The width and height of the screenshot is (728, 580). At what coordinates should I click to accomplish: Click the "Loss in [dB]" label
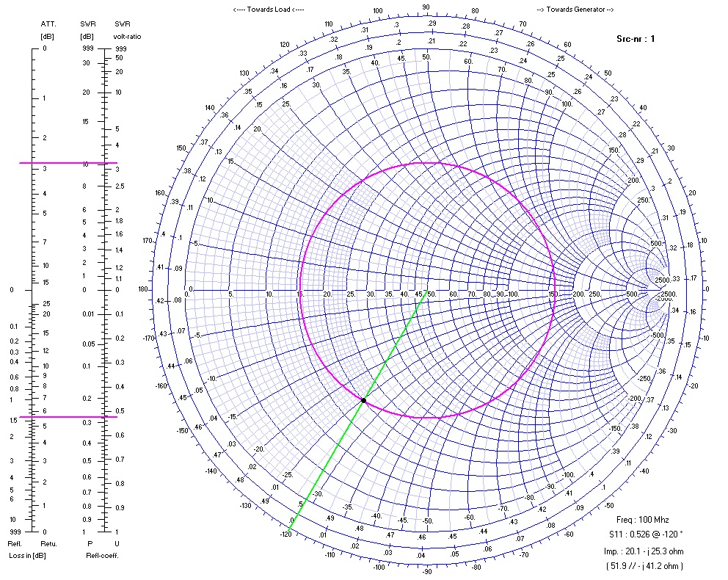tap(26, 555)
